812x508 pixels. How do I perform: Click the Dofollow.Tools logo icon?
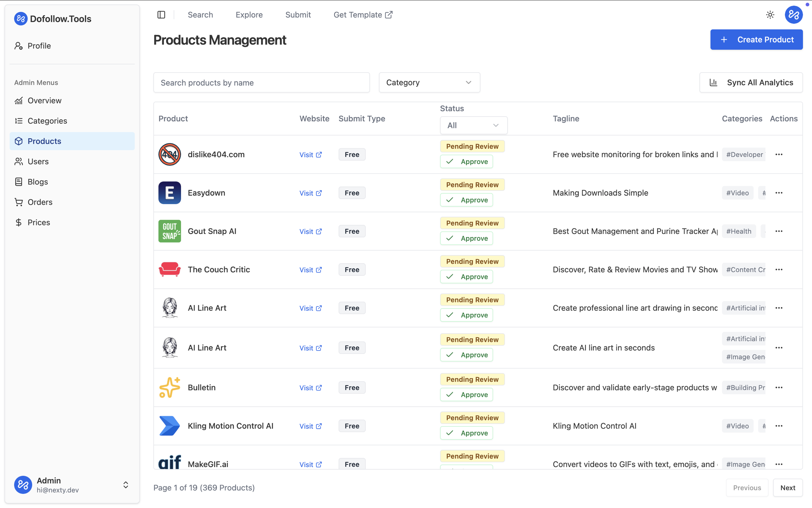21,19
